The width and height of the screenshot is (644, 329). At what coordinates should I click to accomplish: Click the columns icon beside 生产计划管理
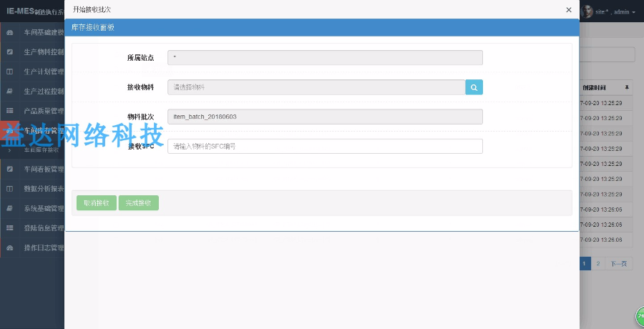pyautogui.click(x=10, y=72)
